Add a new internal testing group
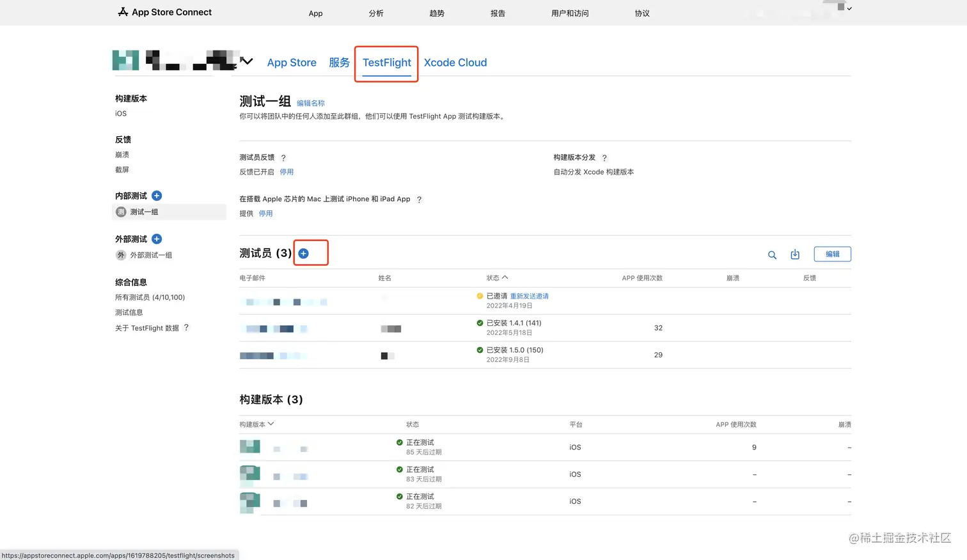This screenshot has height=560, width=967. [157, 196]
